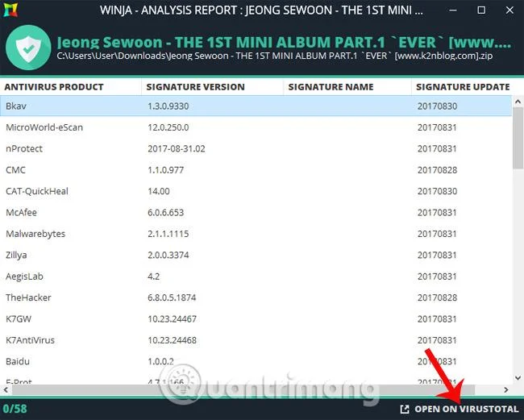Image resolution: width=524 pixels, height=420 pixels.
Task: Close the Winja analysis report window
Action: click(509, 10)
